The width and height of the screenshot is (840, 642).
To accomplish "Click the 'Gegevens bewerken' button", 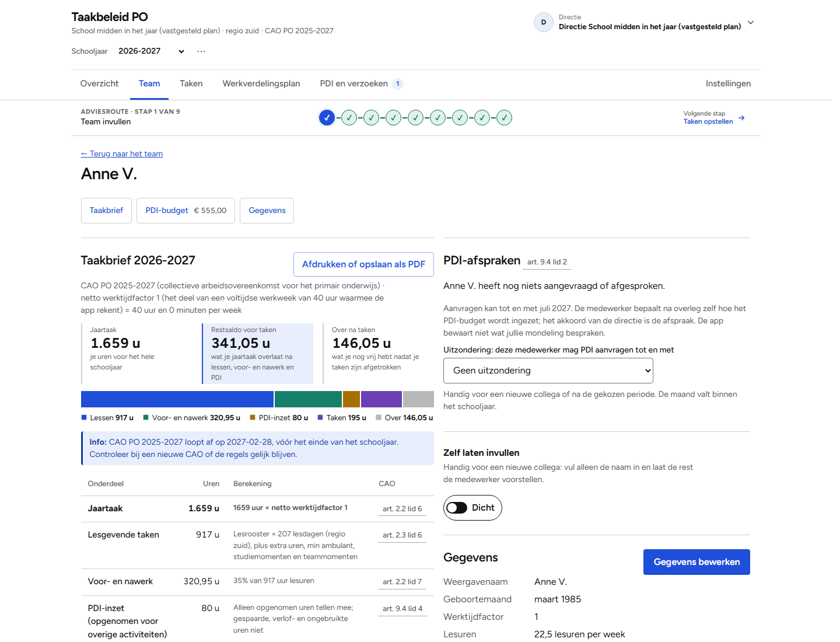I will pos(696,562).
